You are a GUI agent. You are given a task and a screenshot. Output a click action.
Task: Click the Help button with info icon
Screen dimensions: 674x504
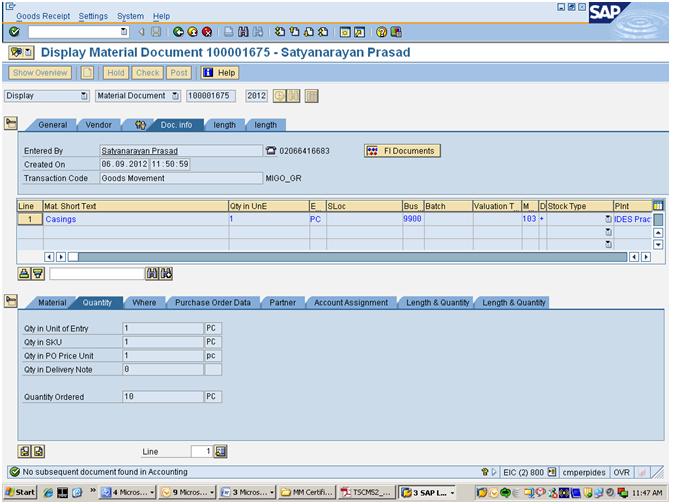[220, 73]
